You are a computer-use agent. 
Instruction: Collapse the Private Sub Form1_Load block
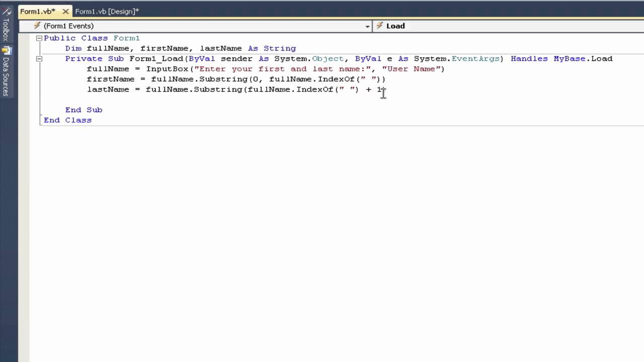[x=39, y=59]
